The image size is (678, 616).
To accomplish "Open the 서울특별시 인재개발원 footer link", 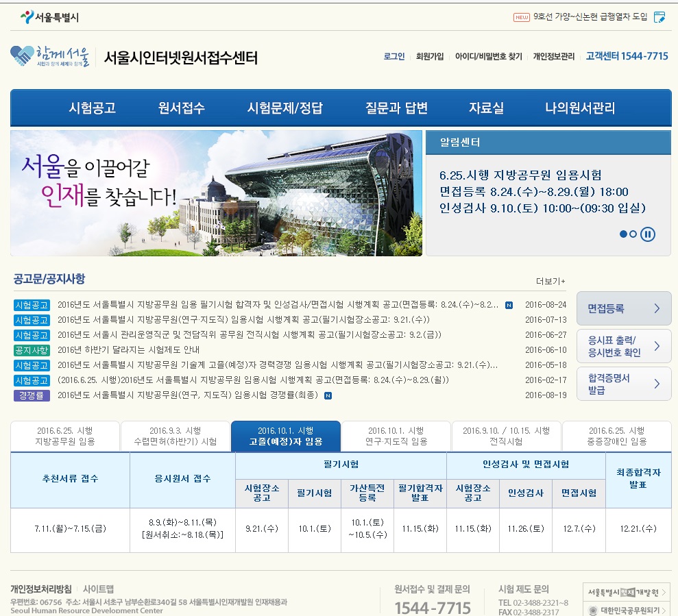I will [x=627, y=592].
